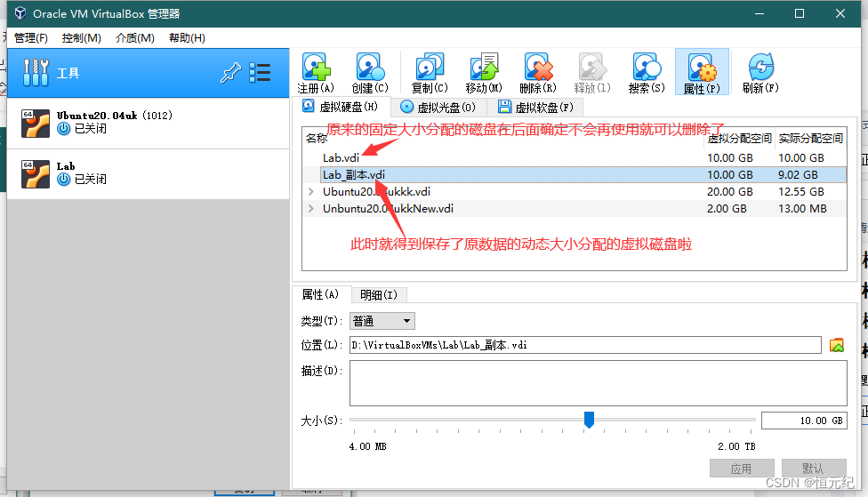Click the disk location path field
868x497 pixels.
click(x=586, y=345)
